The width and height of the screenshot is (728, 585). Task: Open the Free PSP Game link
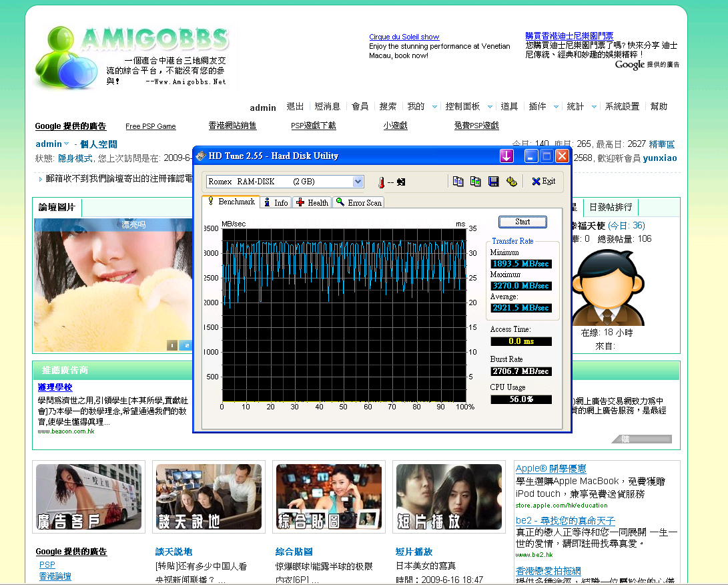[x=151, y=126]
